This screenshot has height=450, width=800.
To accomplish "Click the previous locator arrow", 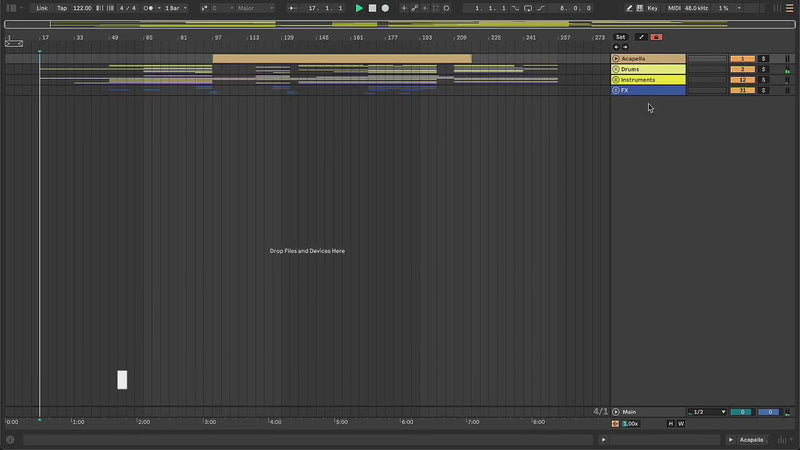I will coord(616,47).
